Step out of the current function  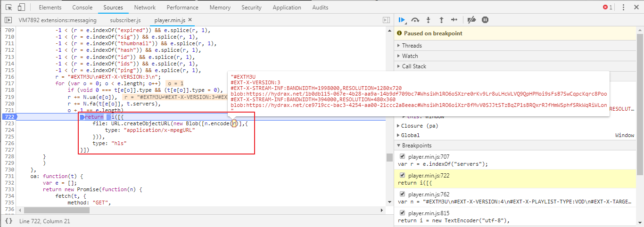[441, 20]
